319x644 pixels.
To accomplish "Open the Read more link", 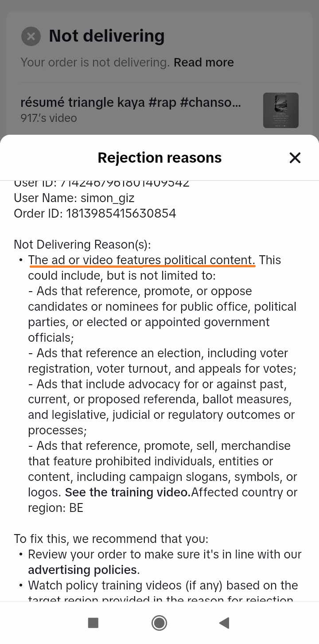I will coord(203,62).
